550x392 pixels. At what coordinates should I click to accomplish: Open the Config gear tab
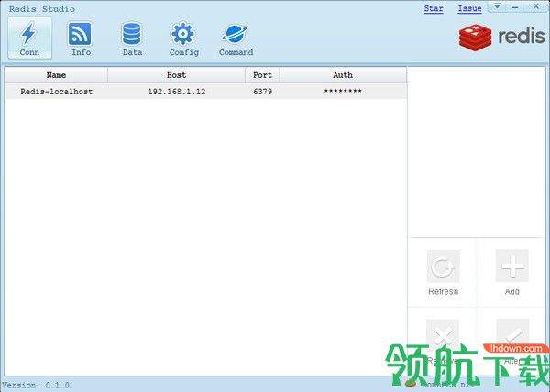(x=183, y=38)
